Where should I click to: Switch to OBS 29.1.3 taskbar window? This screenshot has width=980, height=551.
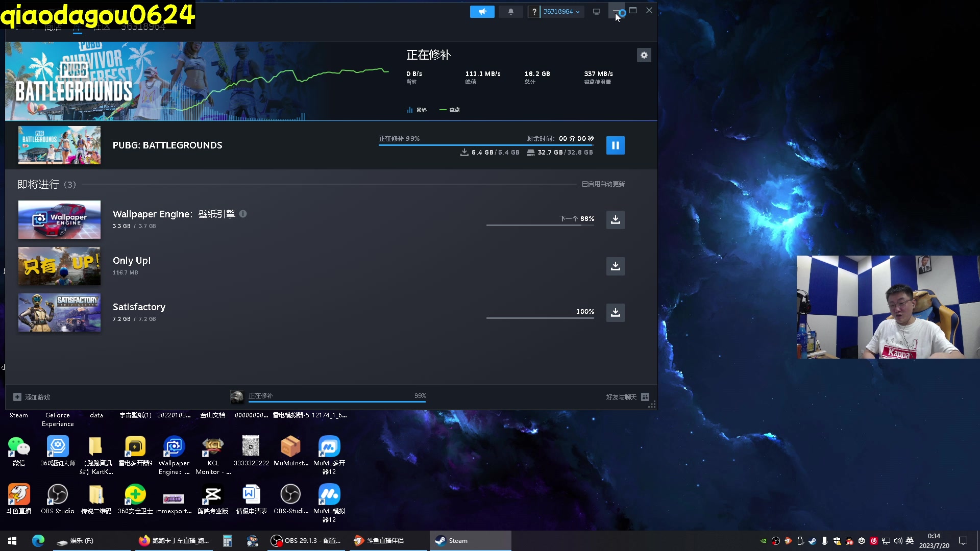click(305, 541)
